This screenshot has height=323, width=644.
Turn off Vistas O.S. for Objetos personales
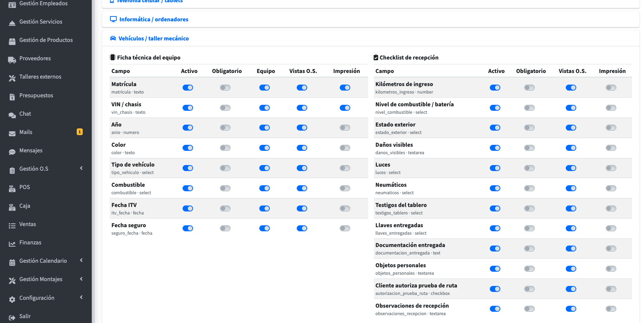[x=571, y=269]
